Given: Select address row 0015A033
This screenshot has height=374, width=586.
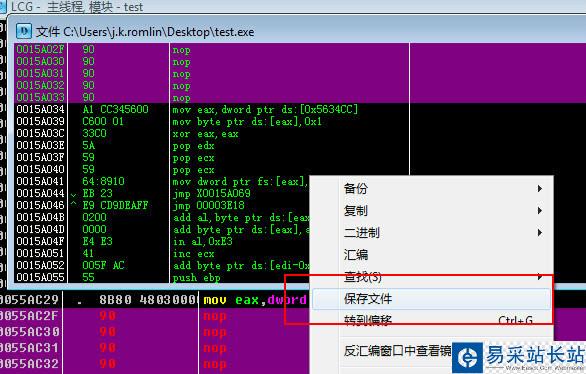Looking at the screenshot, I should click(40, 97).
